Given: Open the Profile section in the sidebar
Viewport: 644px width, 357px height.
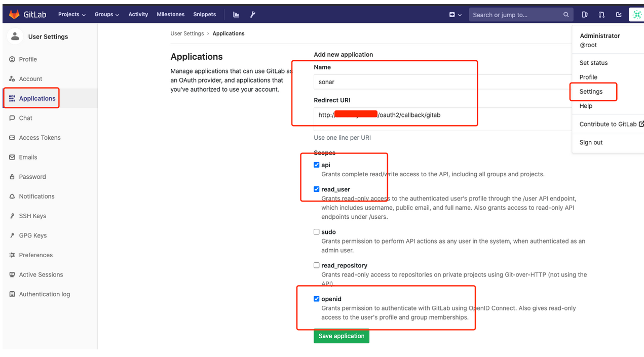Looking at the screenshot, I should (27, 59).
